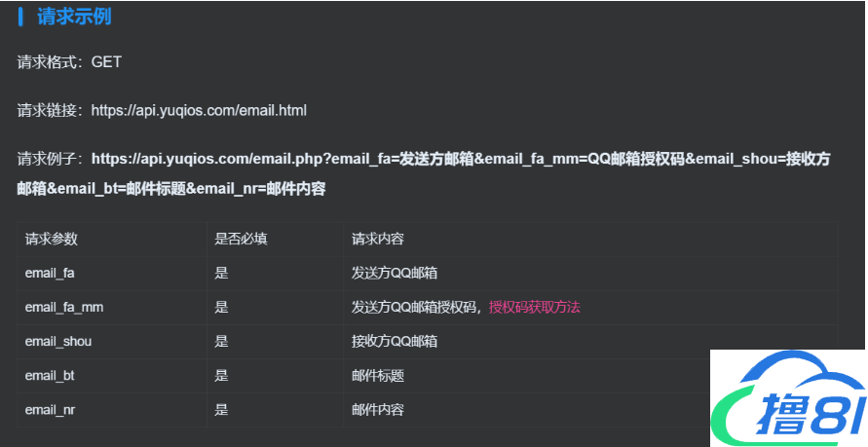Click the 请求格式：GET line
Viewport: 868px width, 447px height.
pos(69,62)
